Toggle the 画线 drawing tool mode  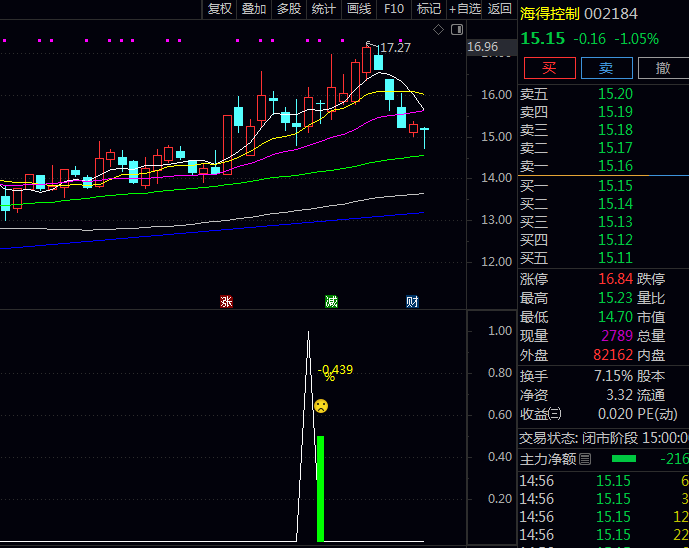coord(358,9)
